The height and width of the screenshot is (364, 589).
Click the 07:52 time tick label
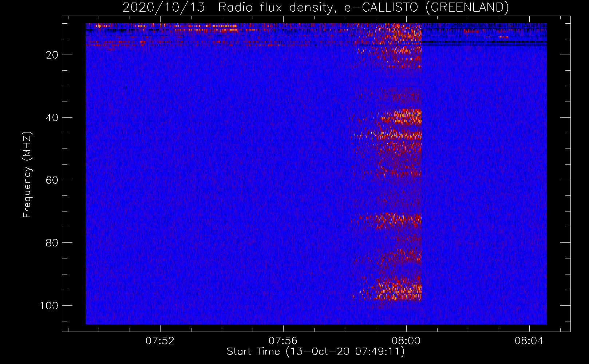pyautogui.click(x=160, y=341)
